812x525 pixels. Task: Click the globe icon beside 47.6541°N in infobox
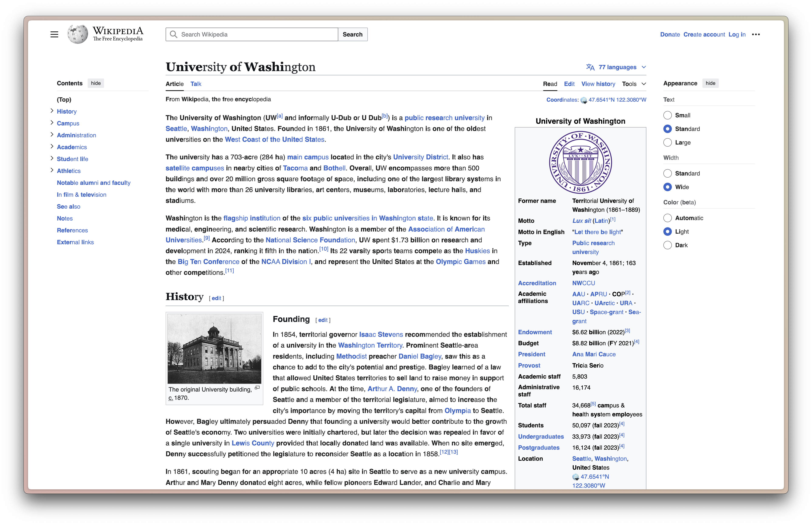tap(576, 477)
